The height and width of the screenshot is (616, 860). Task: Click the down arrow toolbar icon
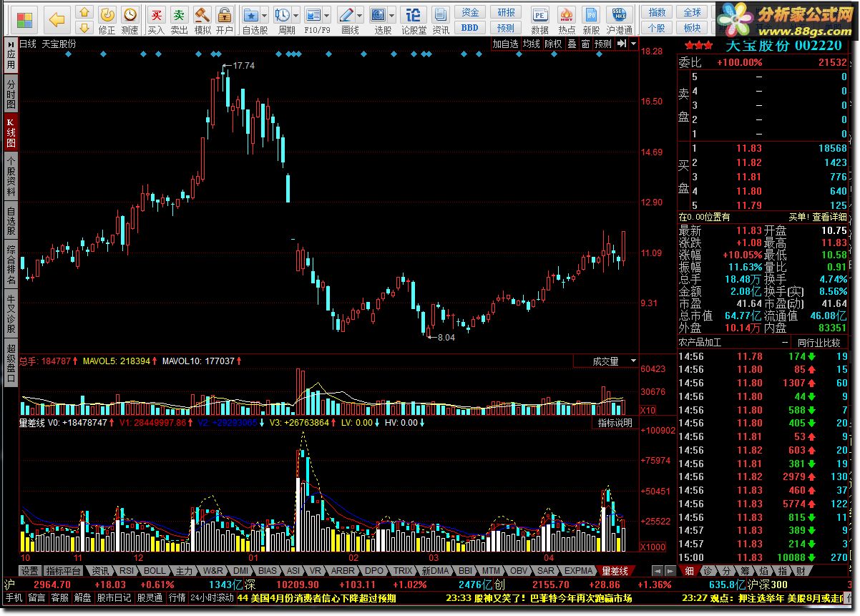[x=84, y=28]
